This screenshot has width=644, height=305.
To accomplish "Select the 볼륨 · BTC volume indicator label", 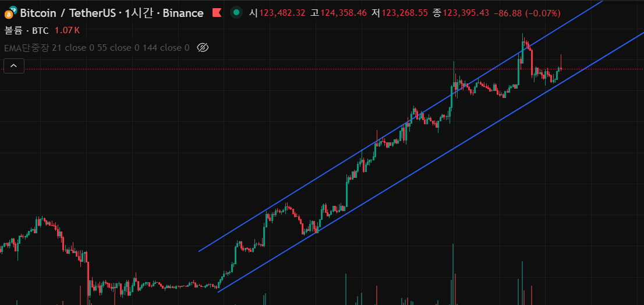I will 27,30.
